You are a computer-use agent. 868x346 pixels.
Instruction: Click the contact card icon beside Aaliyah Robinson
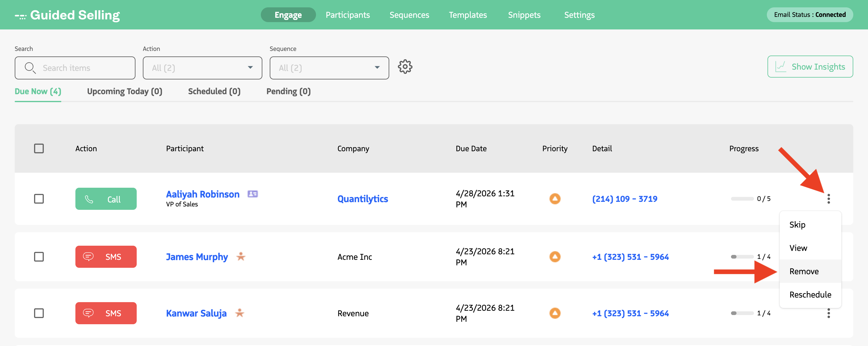253,194
